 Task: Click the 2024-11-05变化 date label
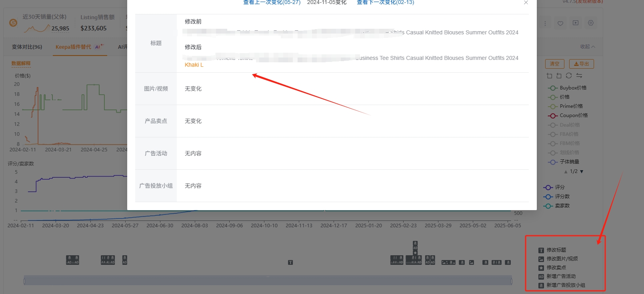pyautogui.click(x=327, y=2)
